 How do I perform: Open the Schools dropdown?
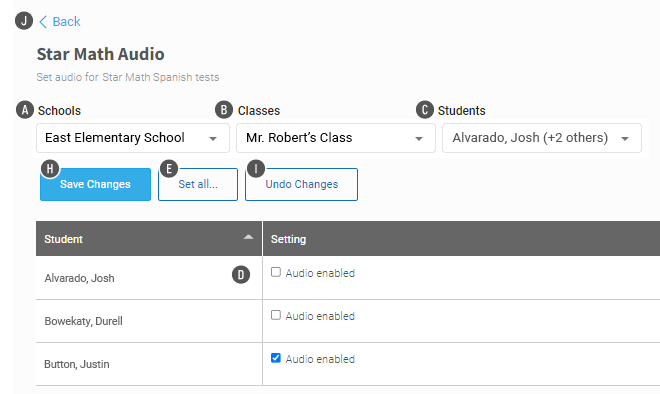(133, 138)
